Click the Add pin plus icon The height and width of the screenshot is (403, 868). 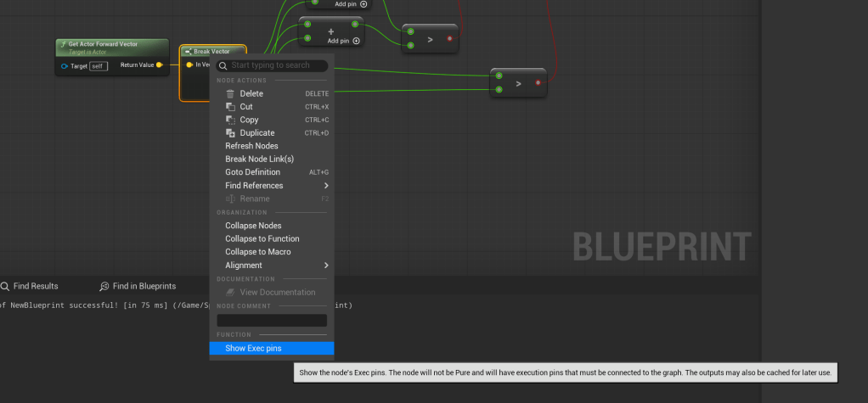pyautogui.click(x=356, y=41)
